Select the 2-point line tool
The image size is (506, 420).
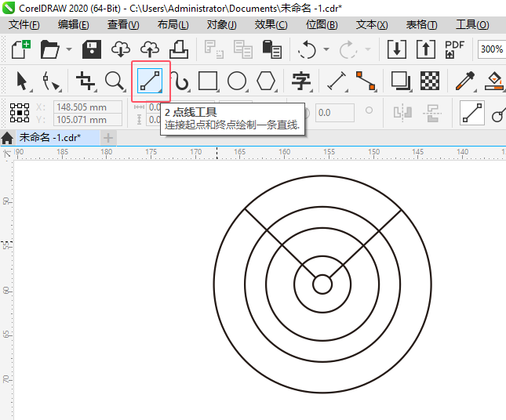click(x=150, y=81)
